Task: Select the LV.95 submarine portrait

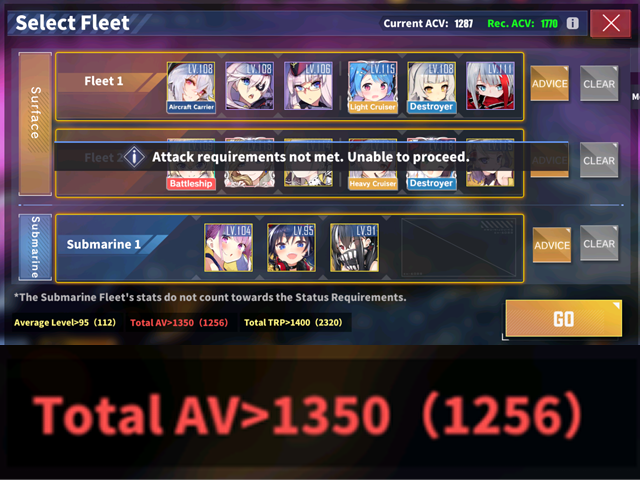Action: pos(291,247)
